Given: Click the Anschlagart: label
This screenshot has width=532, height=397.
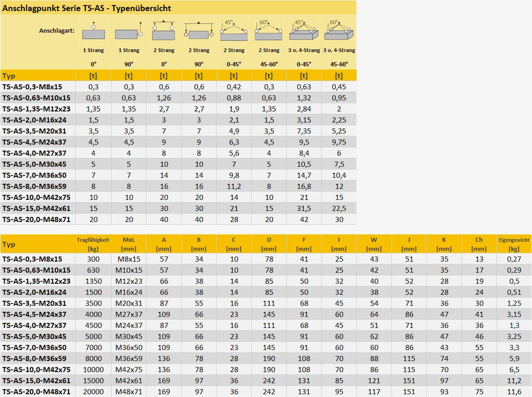Looking at the screenshot, I should pyautogui.click(x=57, y=31).
